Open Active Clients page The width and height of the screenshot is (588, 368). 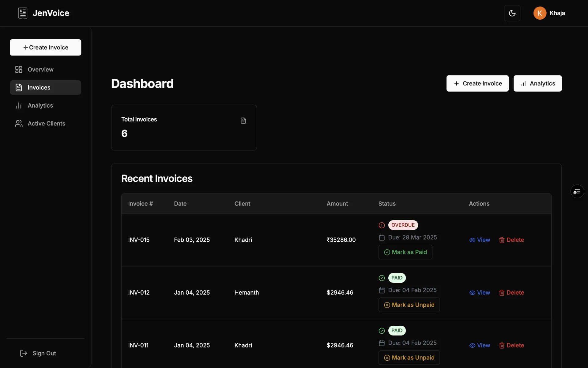[x=46, y=124]
